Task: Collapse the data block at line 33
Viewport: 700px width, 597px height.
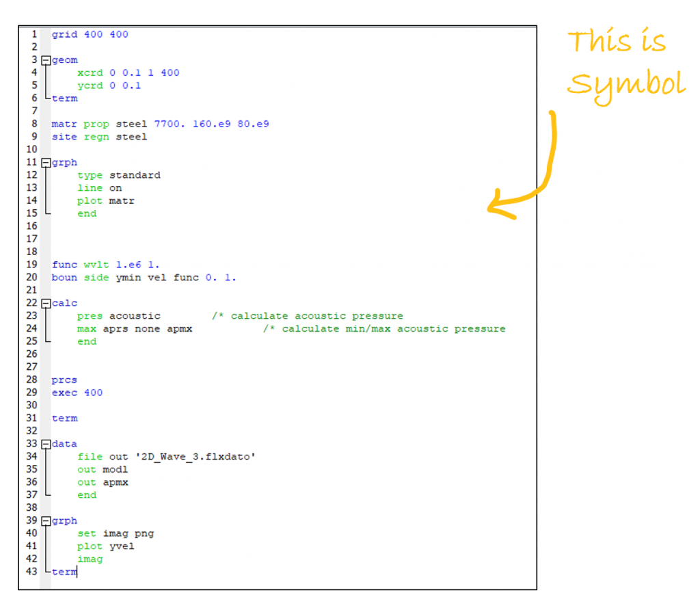Action: coord(46,443)
